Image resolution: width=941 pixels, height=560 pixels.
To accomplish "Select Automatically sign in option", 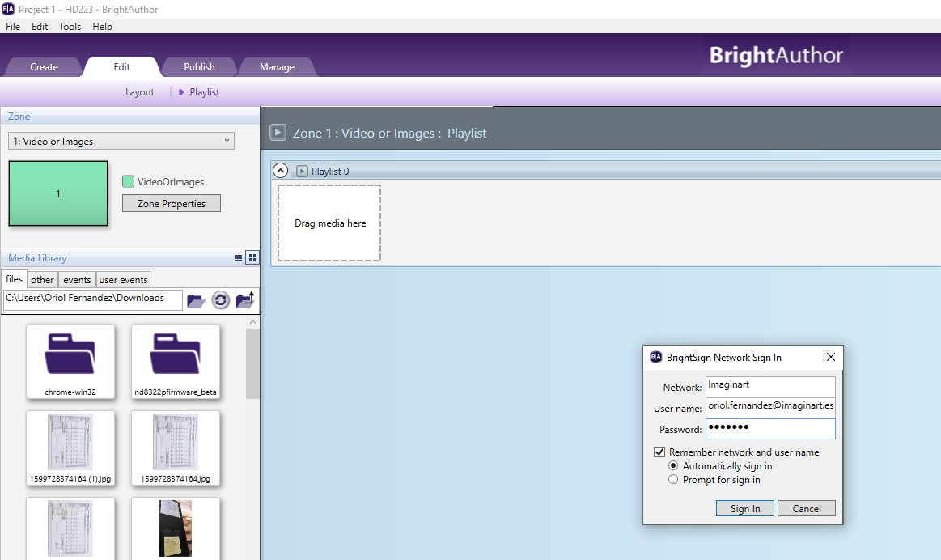I will pos(673,466).
